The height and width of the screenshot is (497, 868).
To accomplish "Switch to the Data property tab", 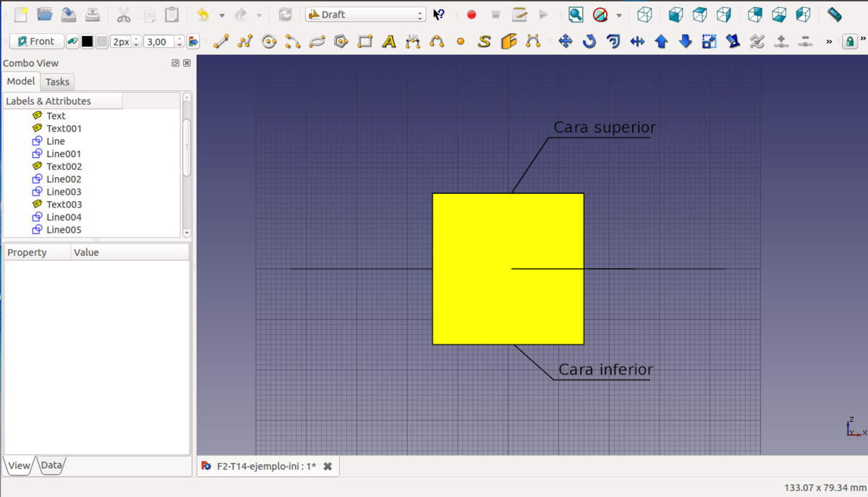I will pyautogui.click(x=51, y=465).
